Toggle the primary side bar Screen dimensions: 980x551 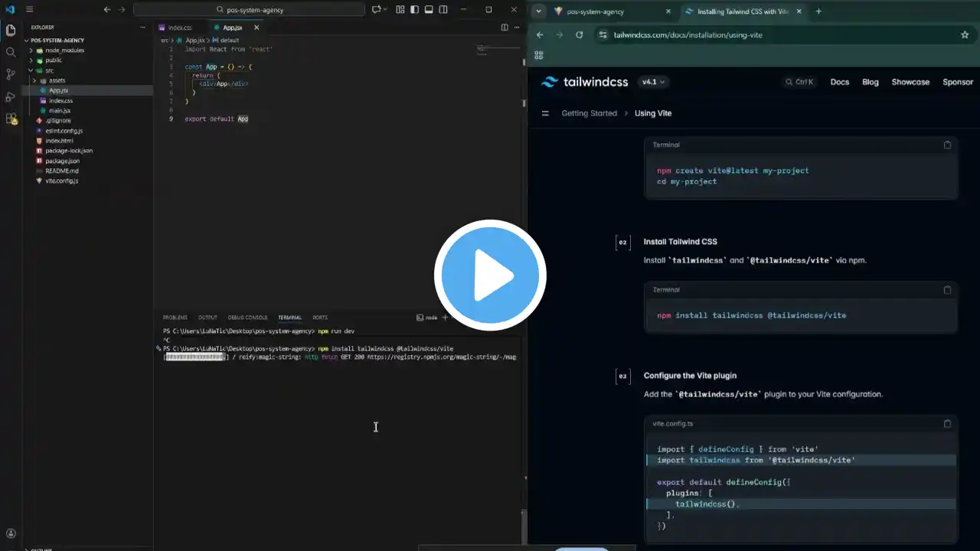[414, 9]
